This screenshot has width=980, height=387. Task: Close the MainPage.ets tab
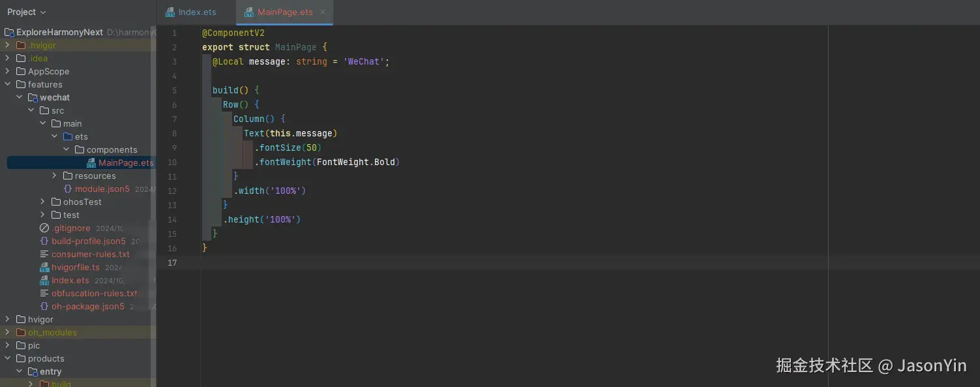point(323,12)
